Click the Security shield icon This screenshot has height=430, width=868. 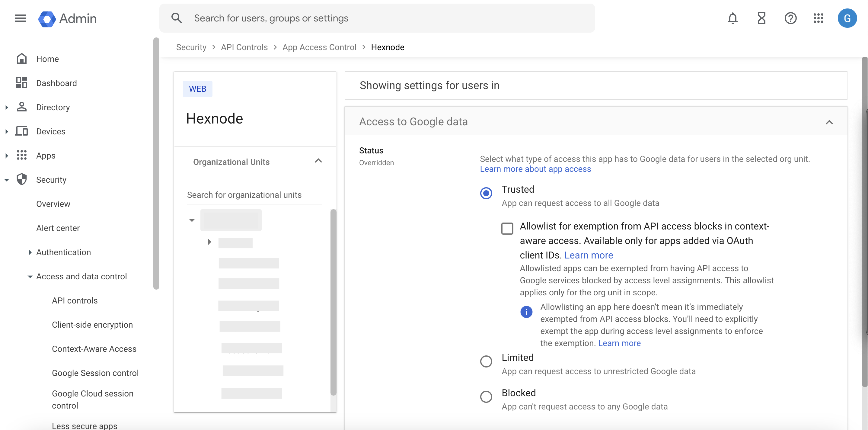21,179
